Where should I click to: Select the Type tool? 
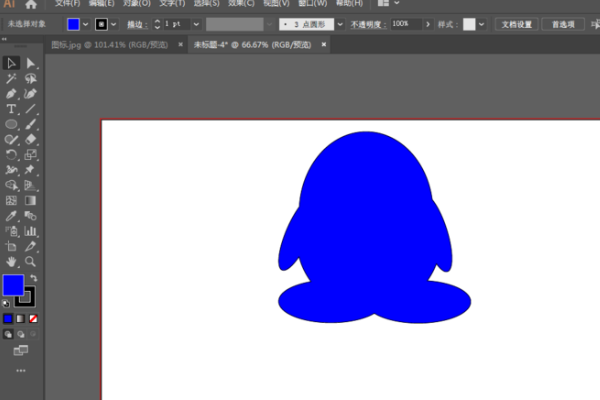tap(11, 109)
